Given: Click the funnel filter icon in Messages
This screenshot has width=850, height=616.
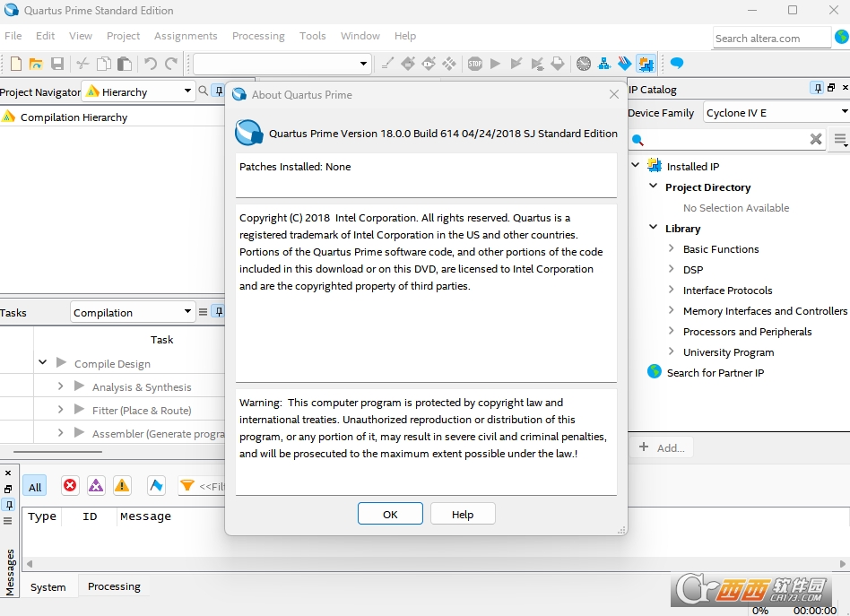Looking at the screenshot, I should [187, 485].
